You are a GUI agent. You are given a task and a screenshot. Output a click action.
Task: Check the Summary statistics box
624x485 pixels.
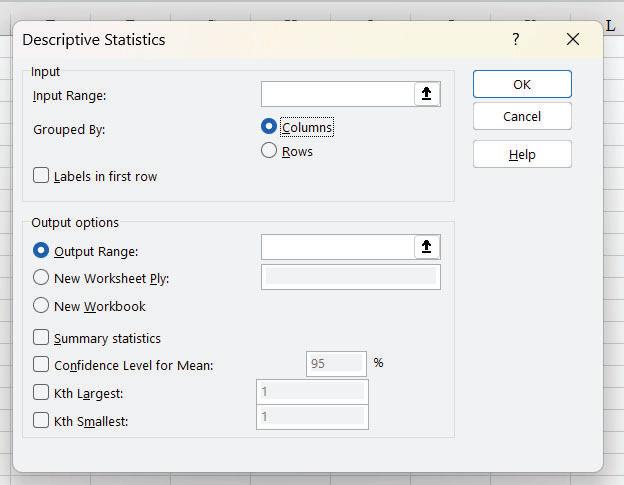41,338
